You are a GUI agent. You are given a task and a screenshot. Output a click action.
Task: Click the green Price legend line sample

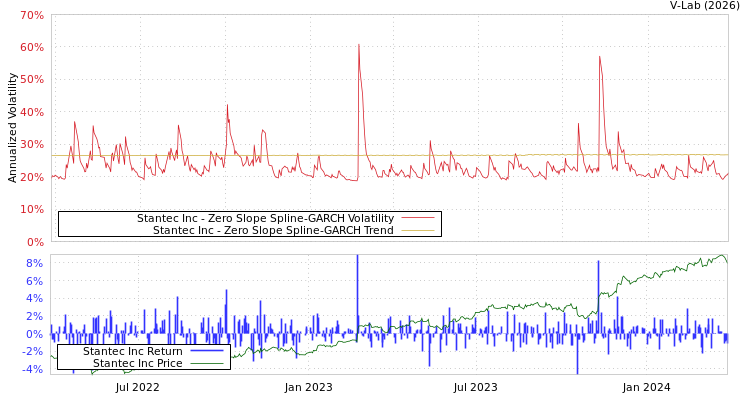click(x=206, y=363)
